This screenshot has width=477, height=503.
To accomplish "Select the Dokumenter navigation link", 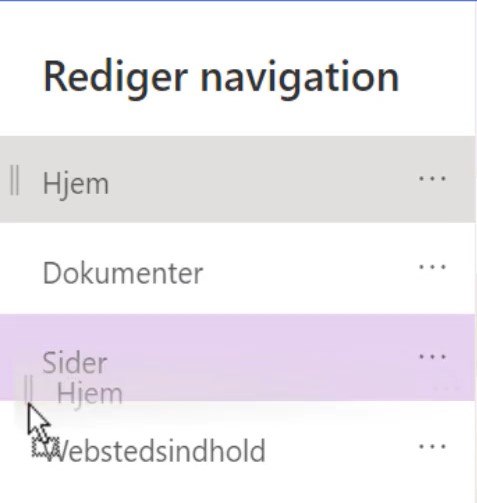I will pos(123,273).
